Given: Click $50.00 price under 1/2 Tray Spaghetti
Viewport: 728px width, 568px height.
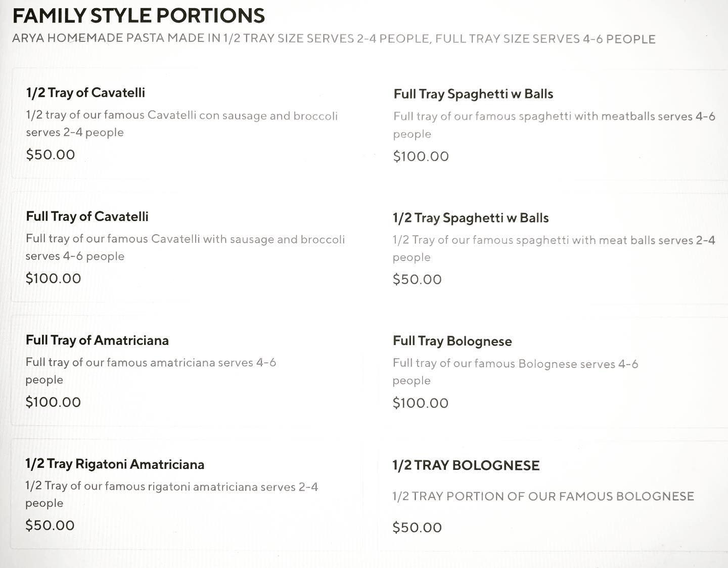Looking at the screenshot, I should (x=417, y=279).
